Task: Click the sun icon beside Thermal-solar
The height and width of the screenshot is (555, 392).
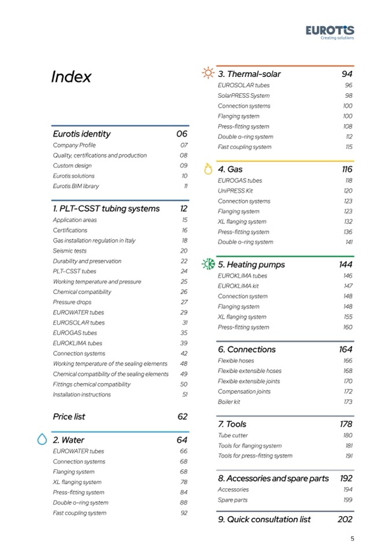Action: click(x=207, y=73)
